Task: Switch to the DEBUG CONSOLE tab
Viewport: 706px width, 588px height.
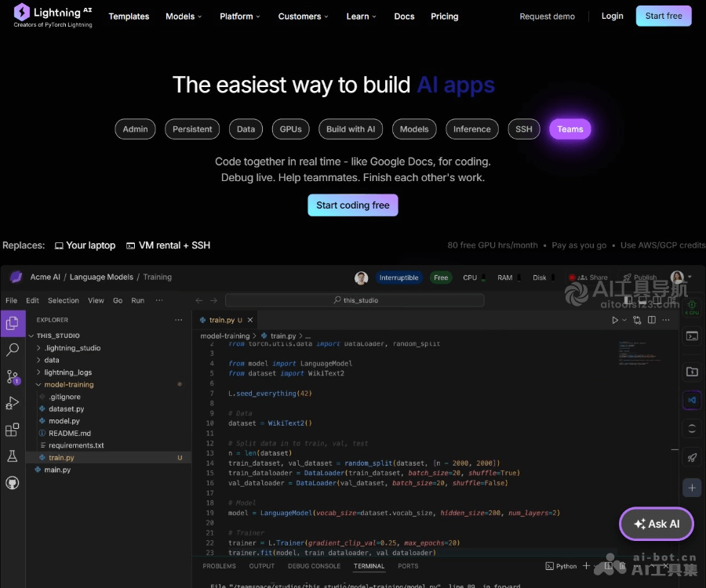Action: point(315,566)
